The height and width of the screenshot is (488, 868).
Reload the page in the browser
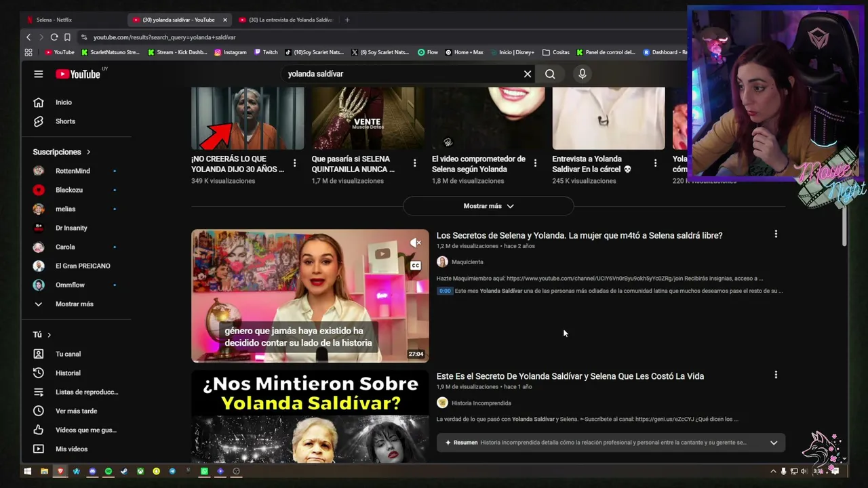[x=54, y=37]
